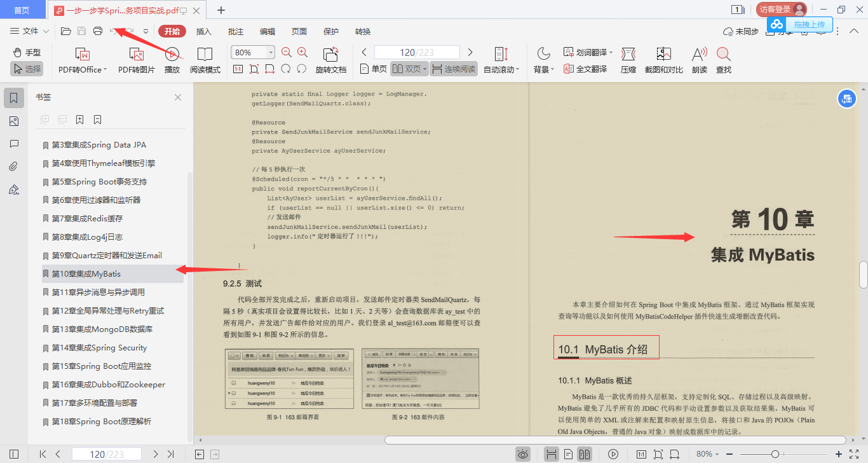Click status bar play slideshow icon
The width and height of the screenshot is (868, 463).
pos(613,454)
